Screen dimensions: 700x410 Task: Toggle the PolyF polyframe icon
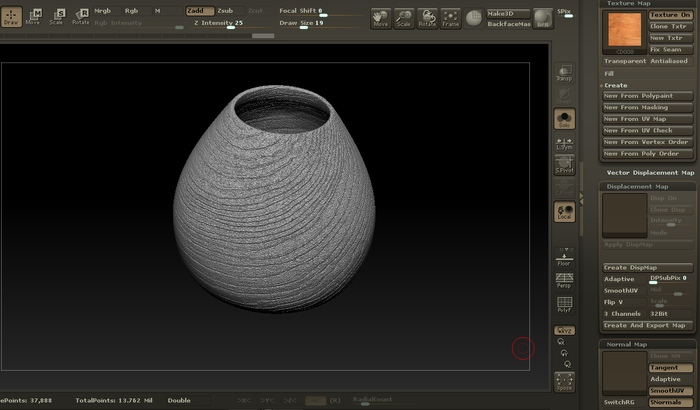tap(564, 305)
